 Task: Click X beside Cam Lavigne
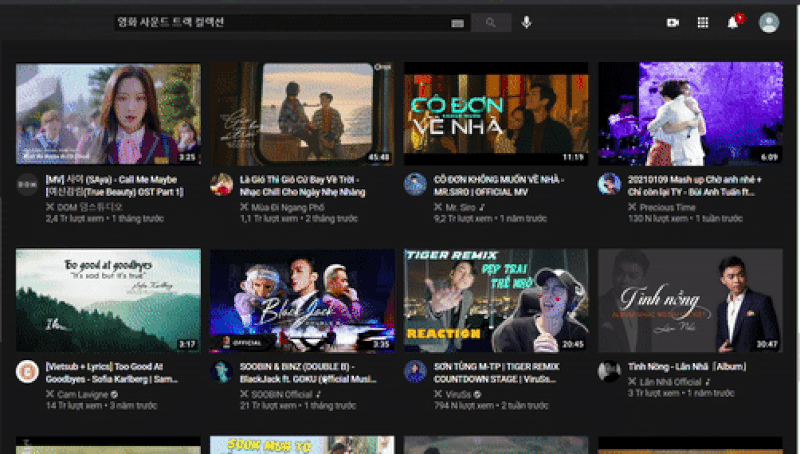coord(49,394)
